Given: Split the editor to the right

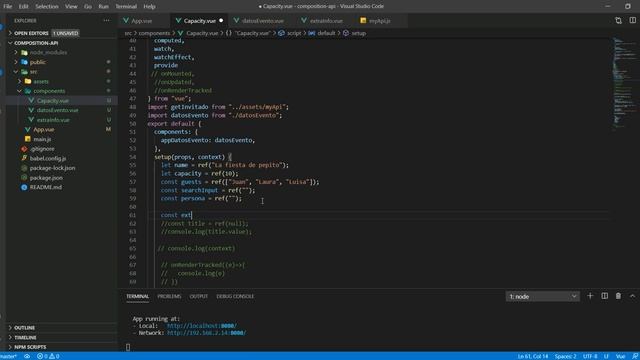Looking at the screenshot, I should 632,20.
